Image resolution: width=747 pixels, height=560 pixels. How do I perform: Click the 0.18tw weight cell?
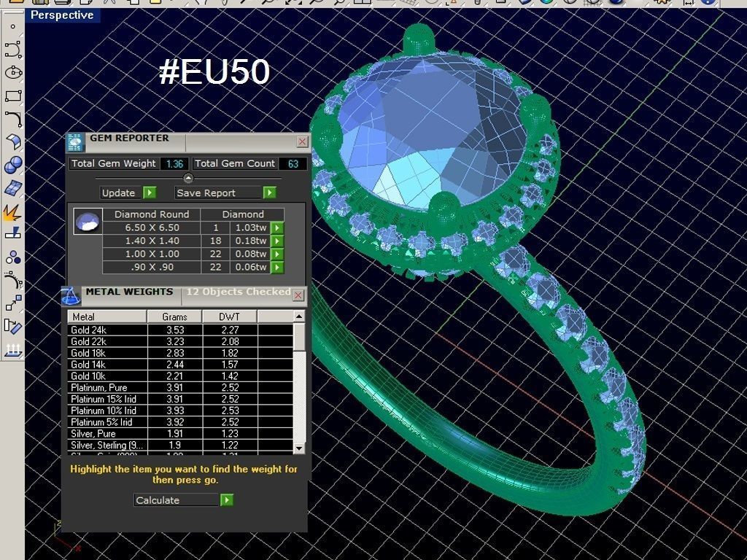click(251, 241)
